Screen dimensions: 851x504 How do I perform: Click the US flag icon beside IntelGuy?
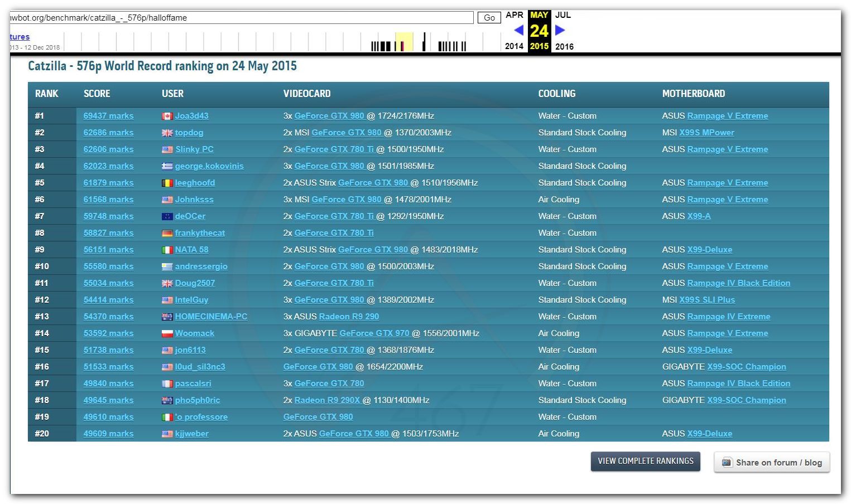(167, 300)
